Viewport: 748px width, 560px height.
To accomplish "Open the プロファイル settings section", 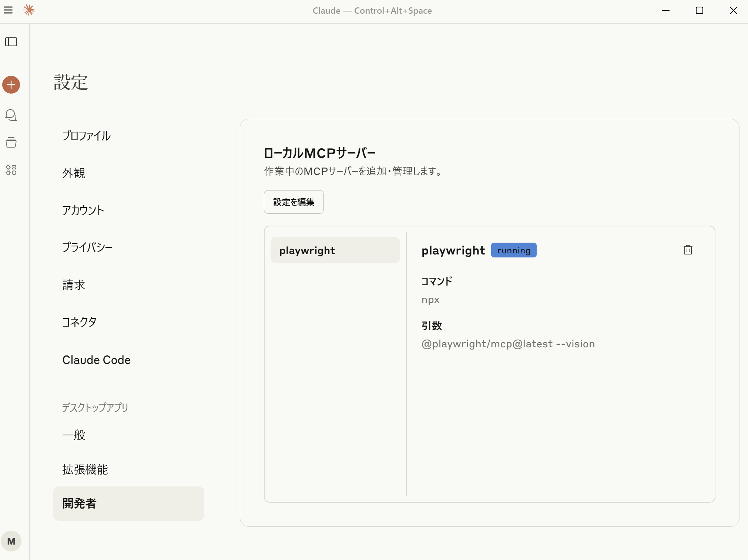I will click(x=128, y=136).
